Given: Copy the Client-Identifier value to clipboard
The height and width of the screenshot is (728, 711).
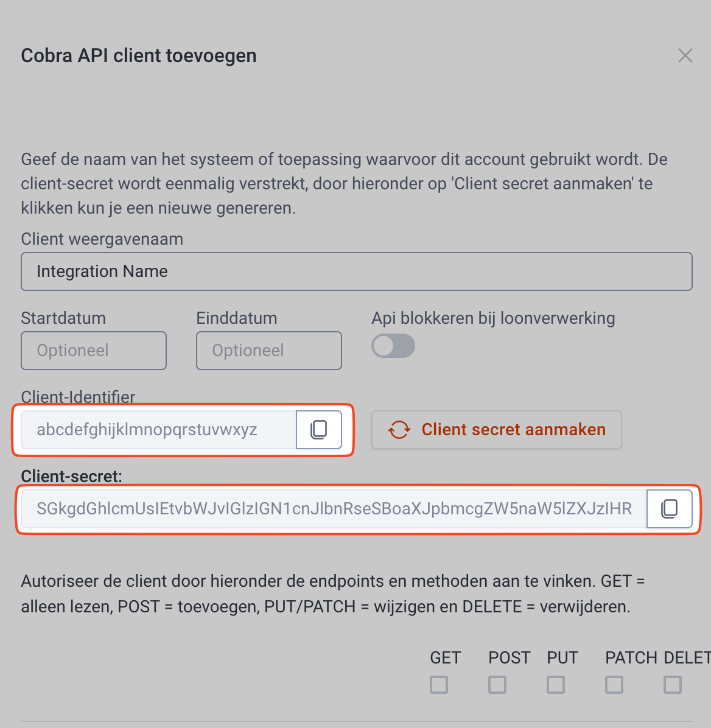Looking at the screenshot, I should click(319, 430).
